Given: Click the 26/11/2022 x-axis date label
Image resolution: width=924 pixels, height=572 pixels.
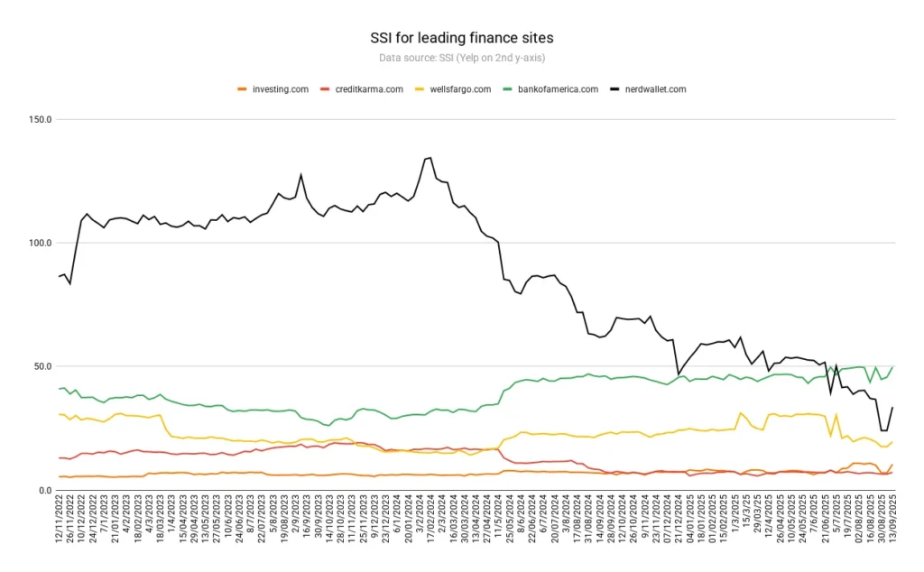Looking at the screenshot, I should point(70,519).
